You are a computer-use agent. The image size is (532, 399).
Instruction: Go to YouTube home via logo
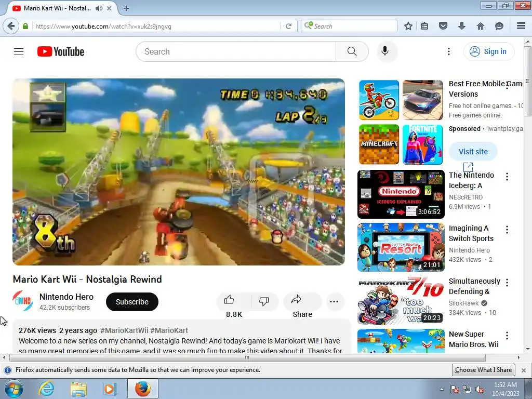pos(61,51)
